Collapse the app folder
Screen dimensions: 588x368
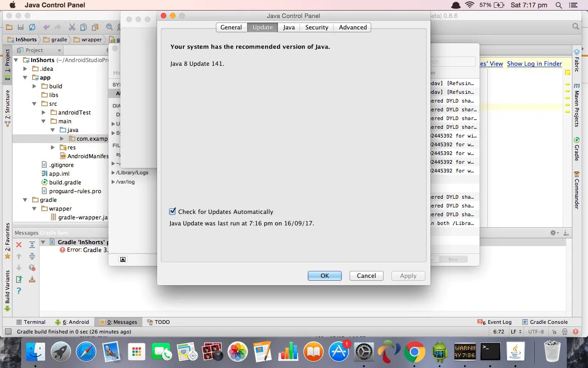click(26, 78)
